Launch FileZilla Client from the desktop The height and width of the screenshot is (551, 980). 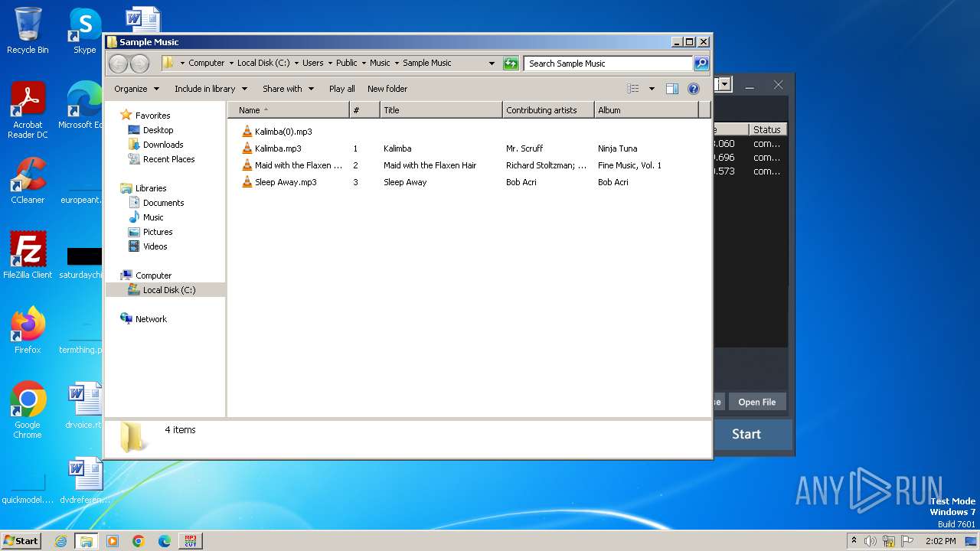28,255
